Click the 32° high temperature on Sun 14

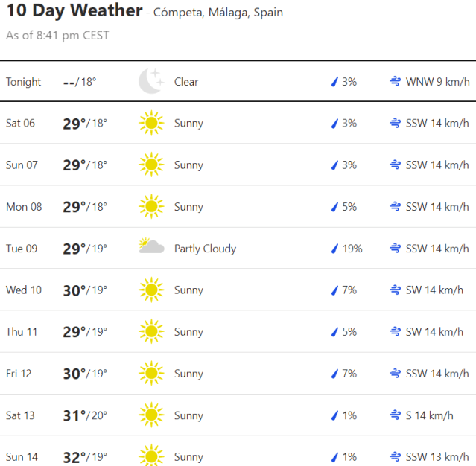pyautogui.click(x=74, y=456)
